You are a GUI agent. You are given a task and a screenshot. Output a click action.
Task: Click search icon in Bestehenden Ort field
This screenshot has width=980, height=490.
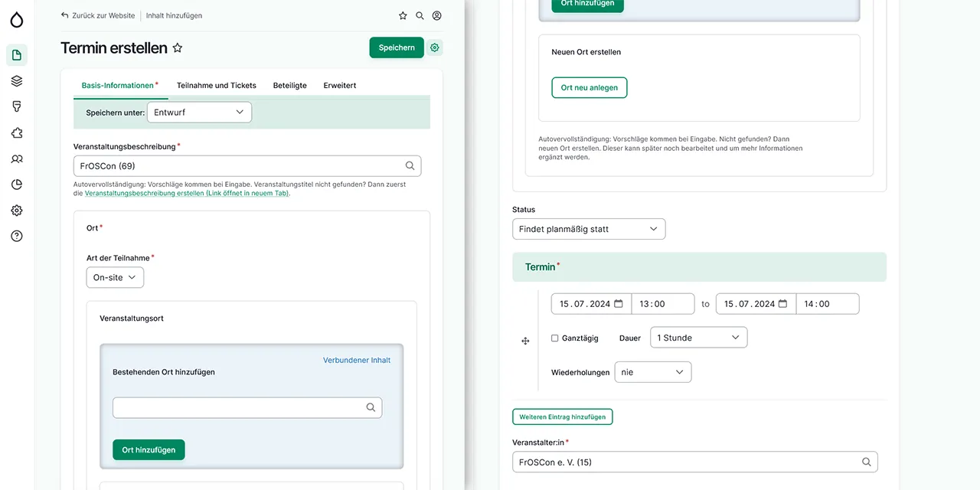(371, 407)
